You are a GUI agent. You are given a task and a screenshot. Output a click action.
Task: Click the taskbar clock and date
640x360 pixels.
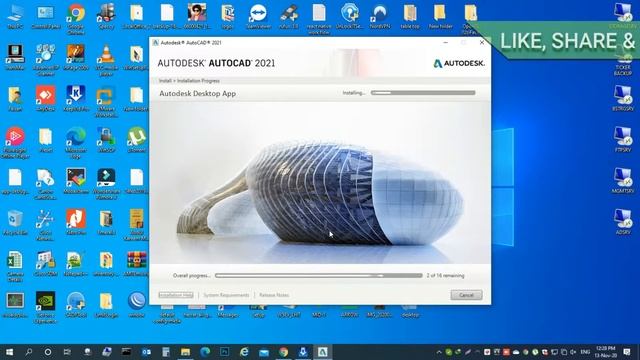pyautogui.click(x=606, y=352)
